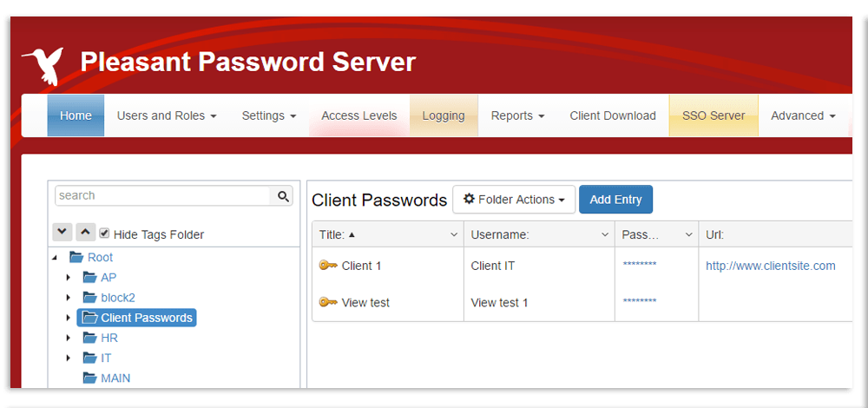Viewport: 868px width, 408px height.
Task: Collapse the Root tree node
Action: [56, 258]
